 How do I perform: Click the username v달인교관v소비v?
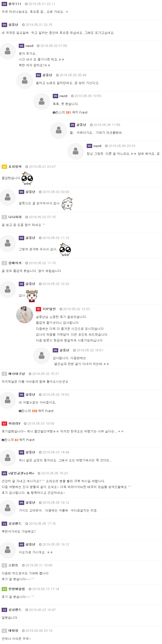[21, 473]
